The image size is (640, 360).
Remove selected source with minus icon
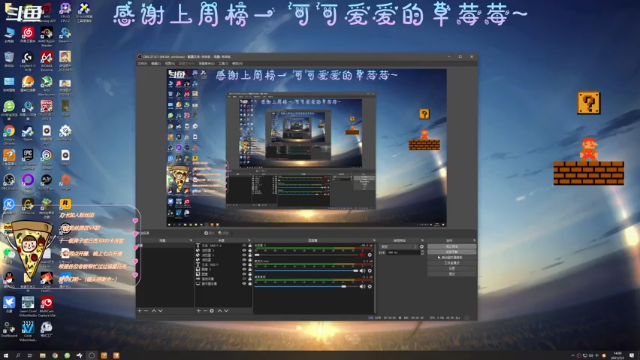[205, 311]
